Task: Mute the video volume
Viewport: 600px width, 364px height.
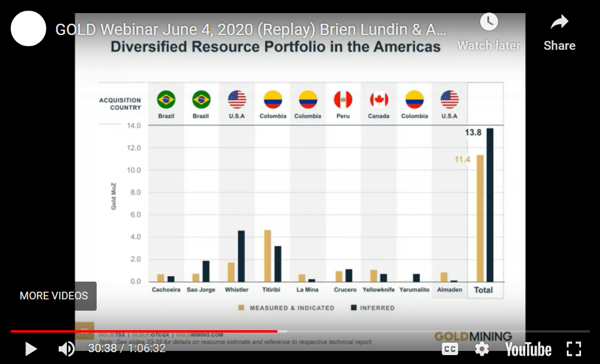Action: pos(66,349)
